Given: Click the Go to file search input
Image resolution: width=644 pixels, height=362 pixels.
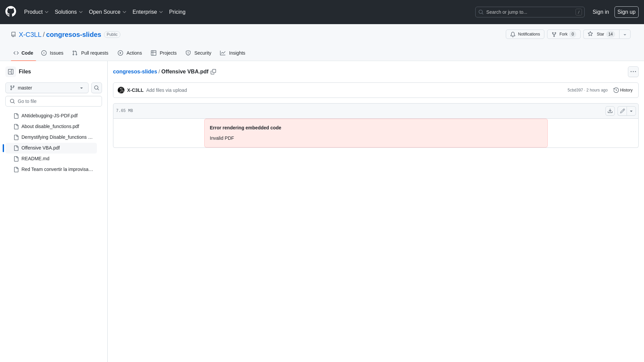Looking at the screenshot, I should tap(54, 101).
